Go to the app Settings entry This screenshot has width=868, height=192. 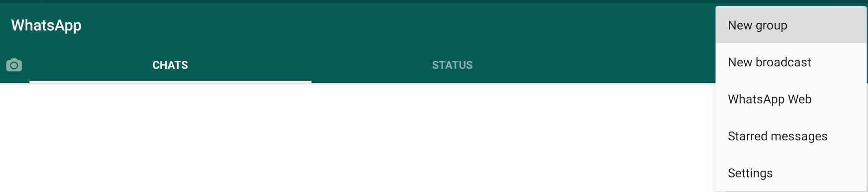(791, 173)
